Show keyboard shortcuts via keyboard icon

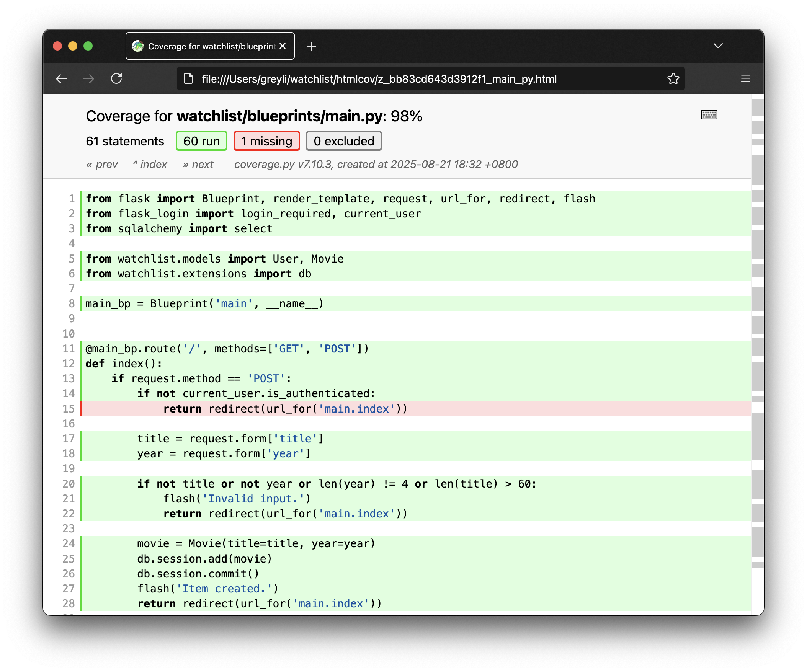[x=709, y=115]
